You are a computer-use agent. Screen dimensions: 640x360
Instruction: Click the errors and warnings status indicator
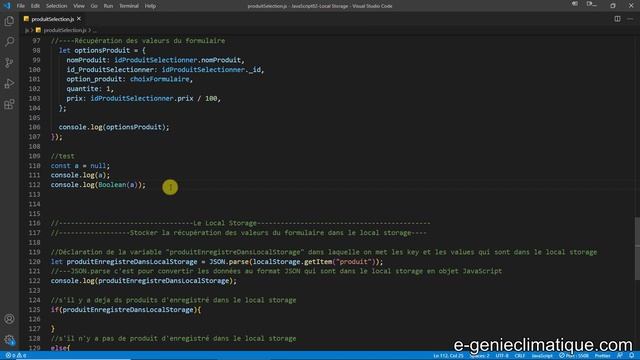tap(16, 356)
